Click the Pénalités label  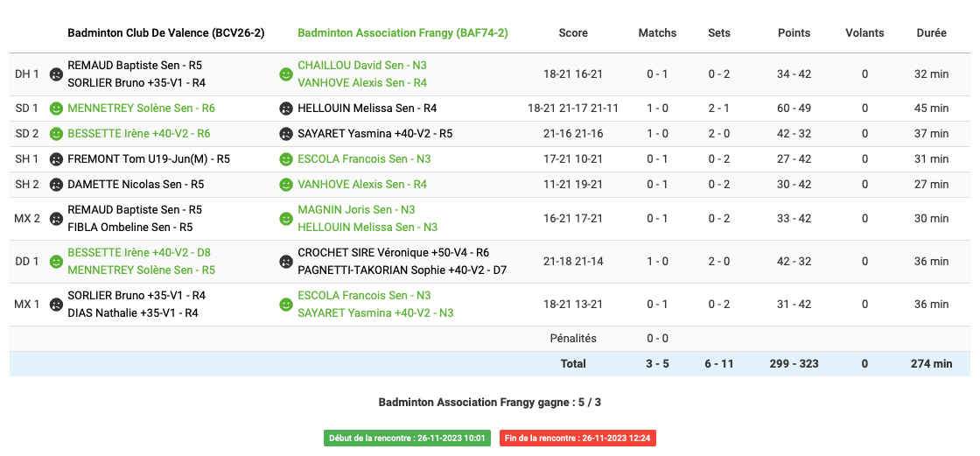(x=573, y=339)
